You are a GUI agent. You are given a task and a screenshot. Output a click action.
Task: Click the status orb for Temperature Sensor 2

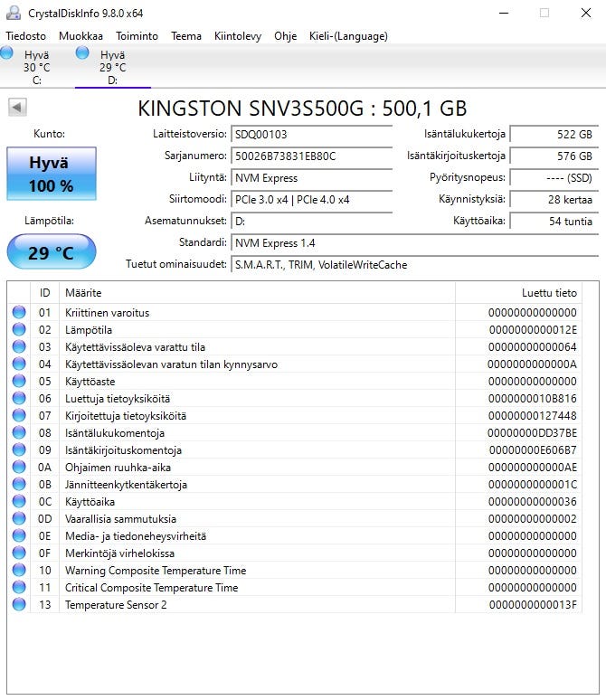tap(19, 605)
